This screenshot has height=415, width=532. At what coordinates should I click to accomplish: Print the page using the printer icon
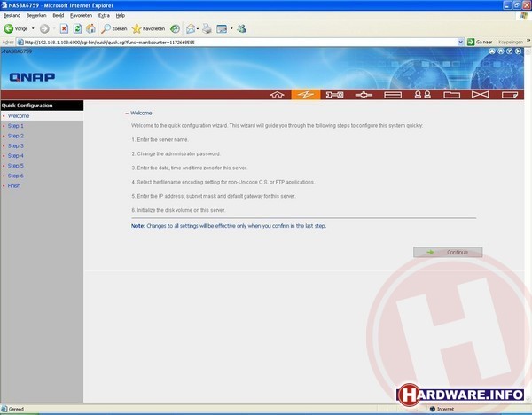click(207, 29)
